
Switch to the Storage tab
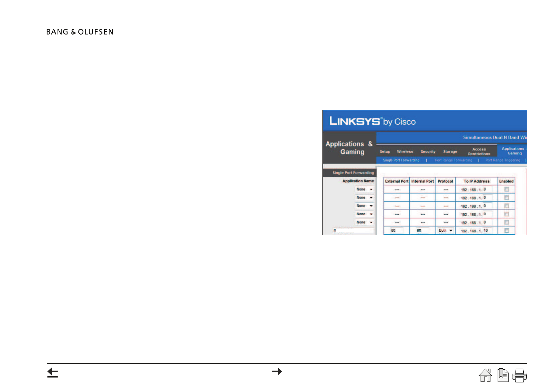[450, 152]
